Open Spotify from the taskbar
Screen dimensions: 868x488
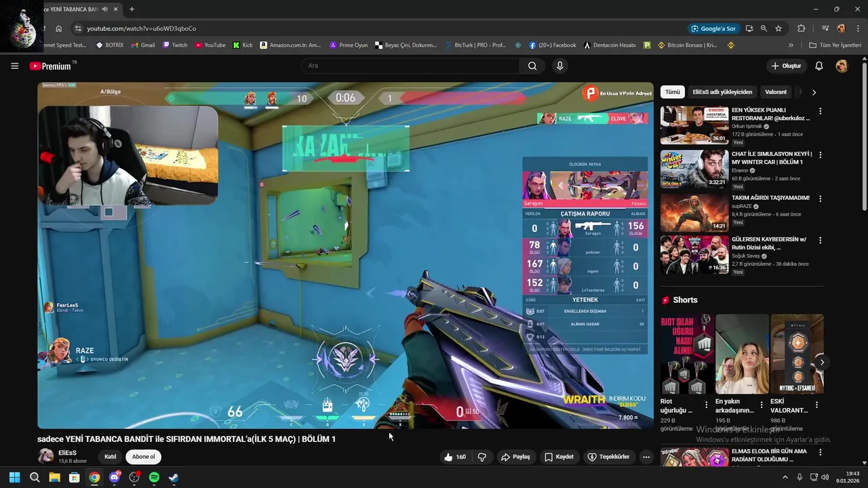coord(154,478)
